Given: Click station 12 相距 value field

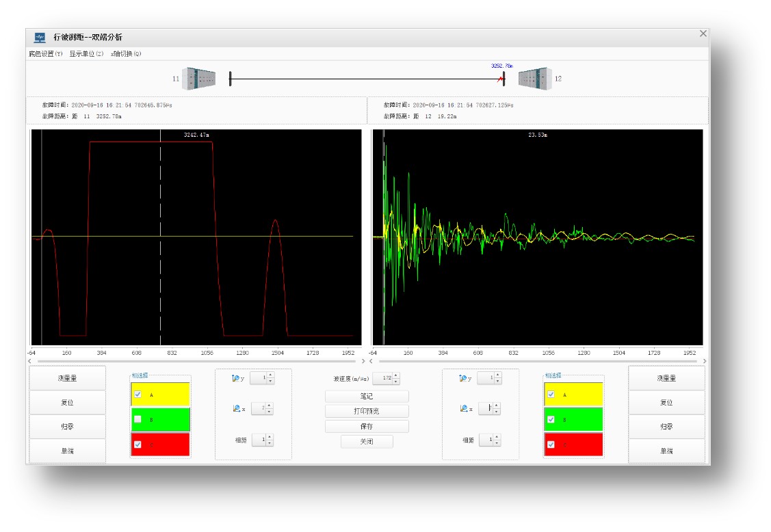Looking at the screenshot, I should (x=486, y=440).
